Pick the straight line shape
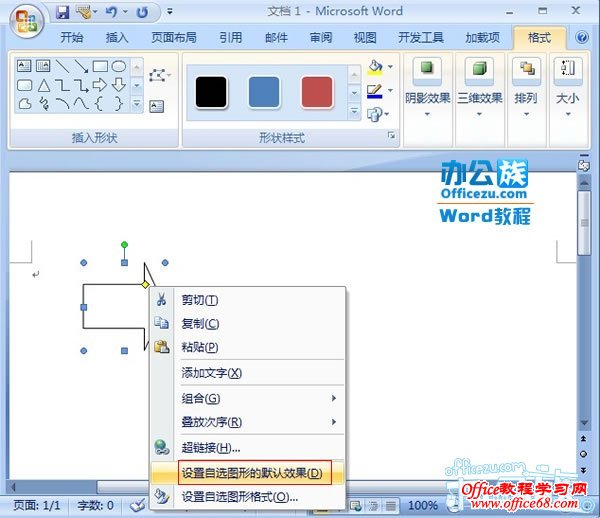600x518 pixels. [62, 66]
